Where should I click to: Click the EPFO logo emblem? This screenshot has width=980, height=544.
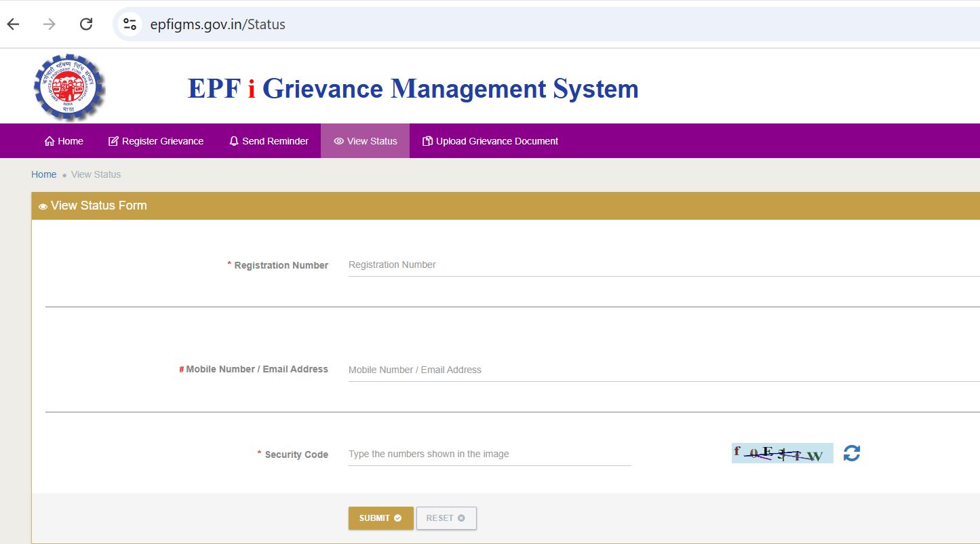coord(69,88)
